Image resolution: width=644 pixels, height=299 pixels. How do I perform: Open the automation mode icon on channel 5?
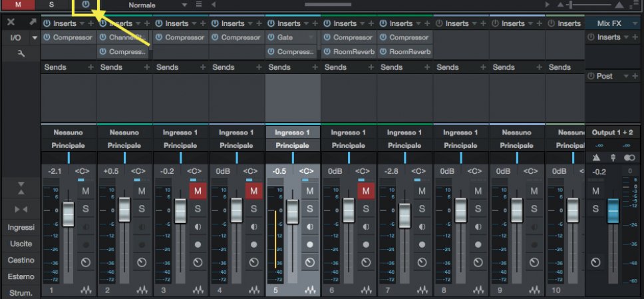pyautogui.click(x=310, y=262)
